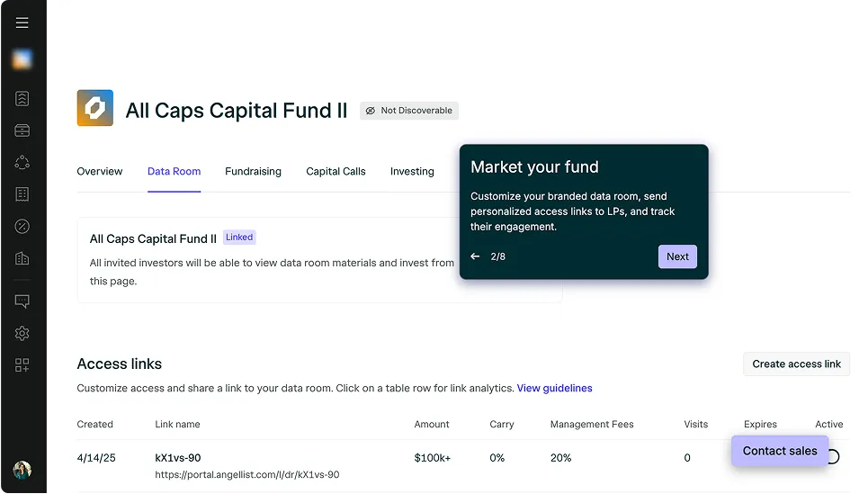Click the 0% carry cell

(x=497, y=458)
